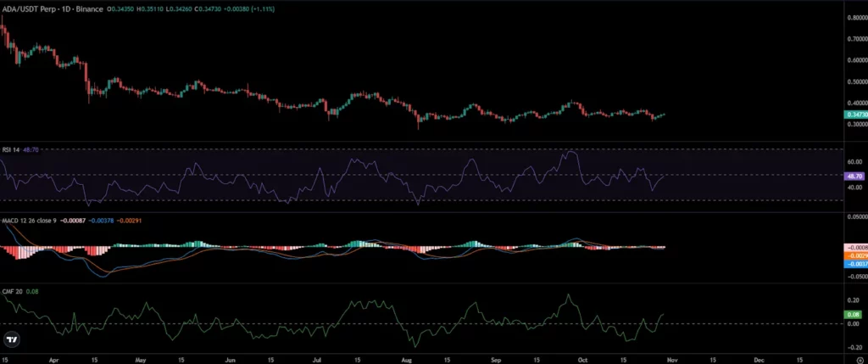
Task: Click the 0.60000 price scale label
Action: [857, 60]
